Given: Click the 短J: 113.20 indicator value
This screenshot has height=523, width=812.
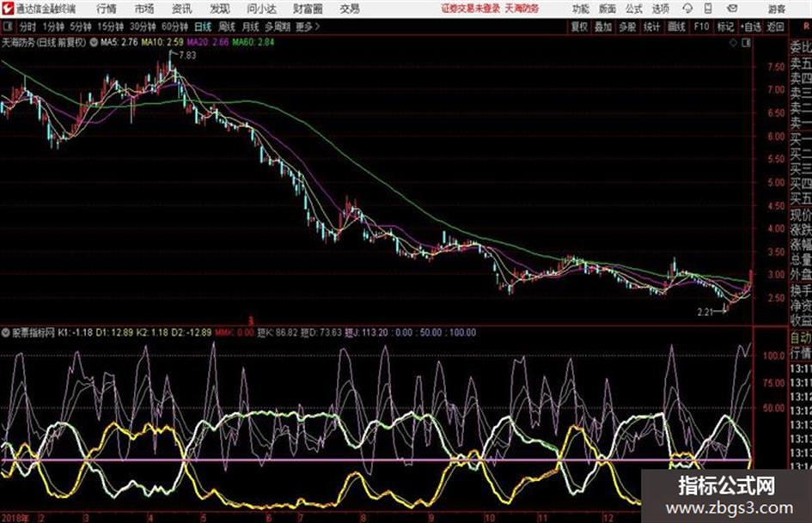Looking at the screenshot, I should (x=367, y=332).
